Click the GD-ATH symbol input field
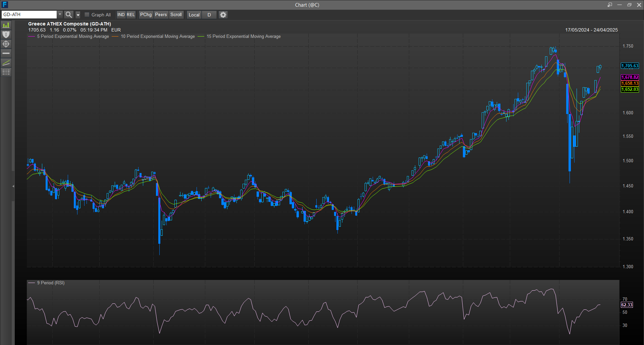This screenshot has width=644, height=345. click(x=29, y=14)
